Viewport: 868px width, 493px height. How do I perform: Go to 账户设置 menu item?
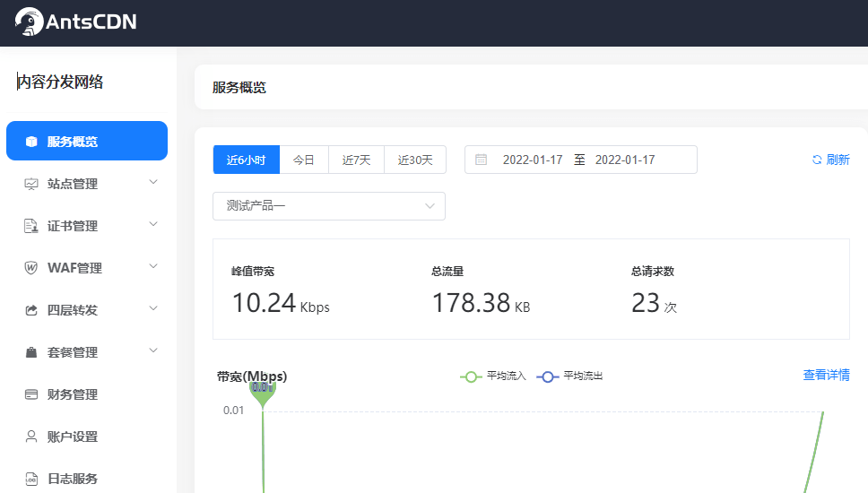tap(72, 437)
